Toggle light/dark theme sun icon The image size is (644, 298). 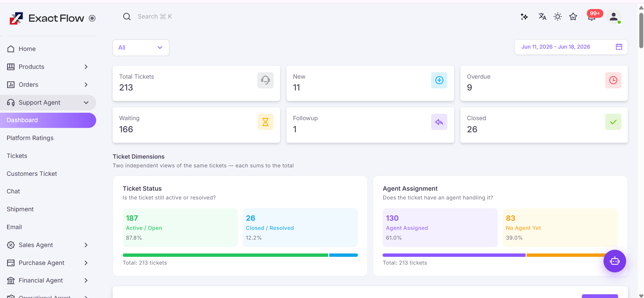tap(558, 17)
